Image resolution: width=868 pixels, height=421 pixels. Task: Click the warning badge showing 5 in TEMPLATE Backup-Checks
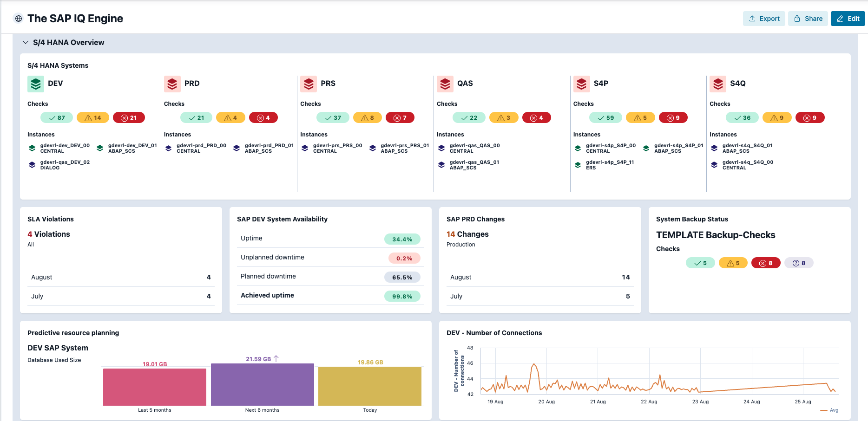733,263
